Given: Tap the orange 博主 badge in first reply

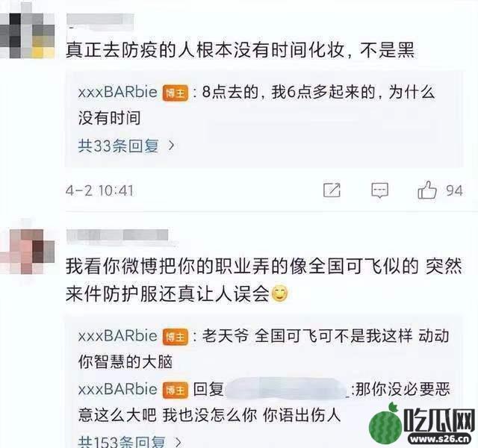Looking at the screenshot, I should pos(176,93).
